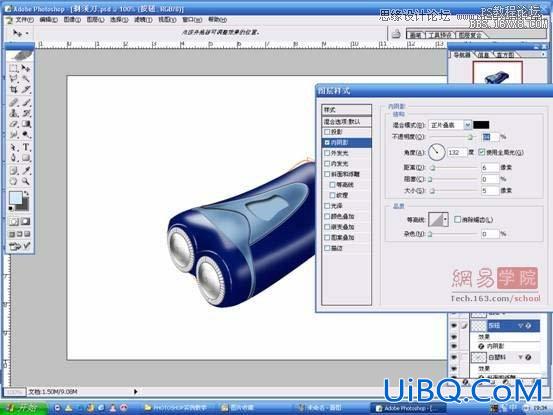Select the Path Selection tool
The height and width of the screenshot is (415, 553).
coord(14,147)
